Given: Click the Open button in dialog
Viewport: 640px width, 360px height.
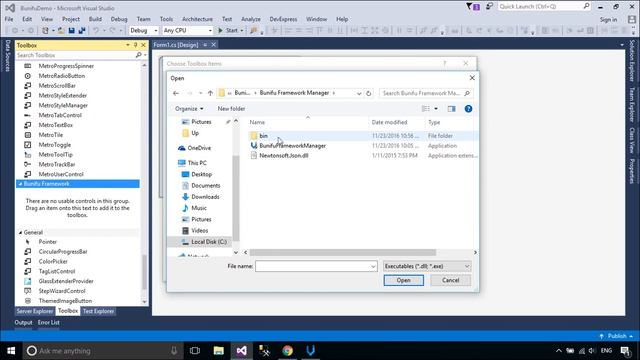Looking at the screenshot, I should [x=403, y=280].
